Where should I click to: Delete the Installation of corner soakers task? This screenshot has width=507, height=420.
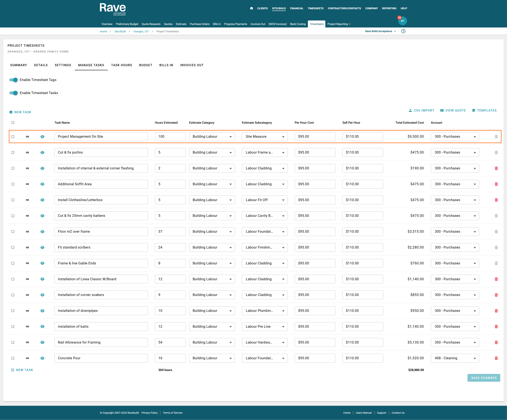(x=496, y=295)
